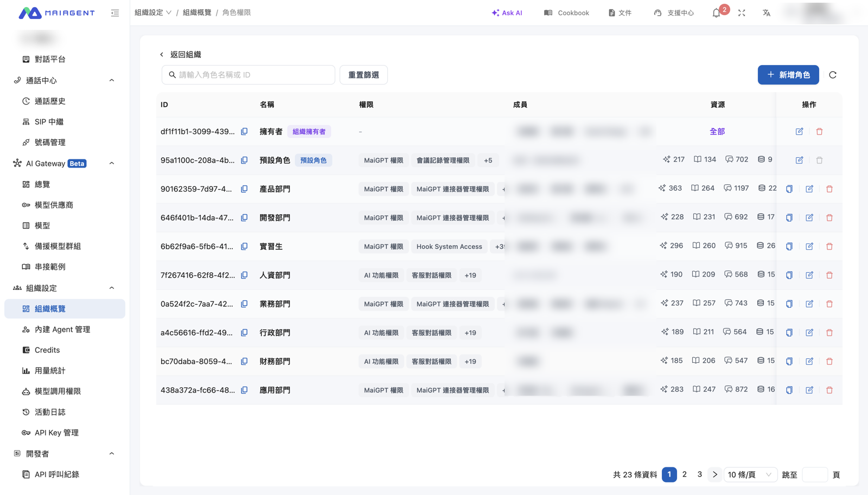
Task: Click the 新增角色 button
Action: click(x=788, y=75)
